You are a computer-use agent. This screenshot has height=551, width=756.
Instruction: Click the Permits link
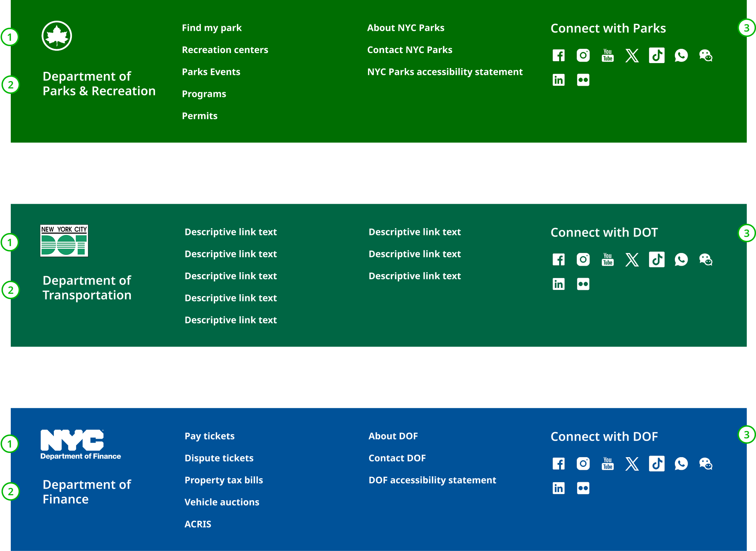(200, 115)
